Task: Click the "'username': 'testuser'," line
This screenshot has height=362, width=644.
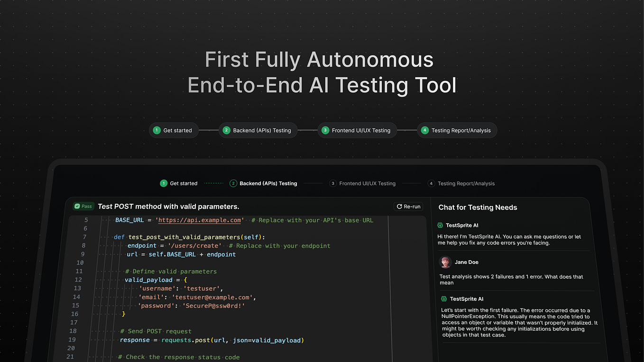Action: click(x=181, y=289)
